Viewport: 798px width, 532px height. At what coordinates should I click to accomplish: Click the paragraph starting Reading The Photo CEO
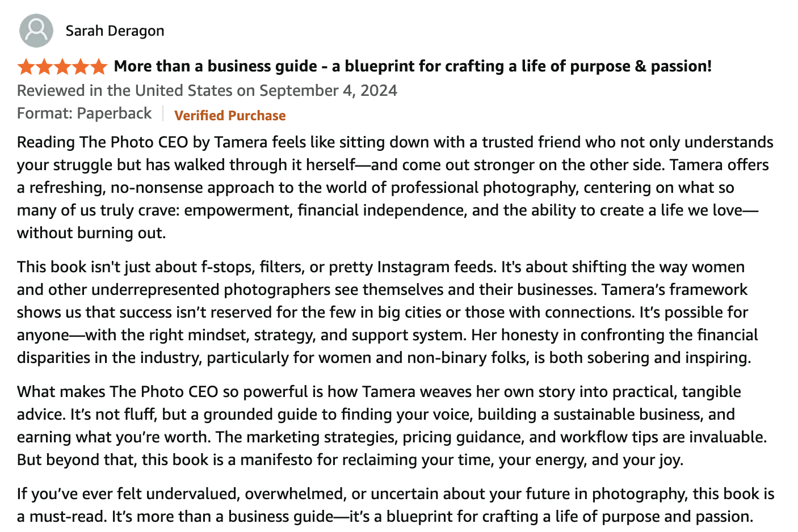point(396,187)
